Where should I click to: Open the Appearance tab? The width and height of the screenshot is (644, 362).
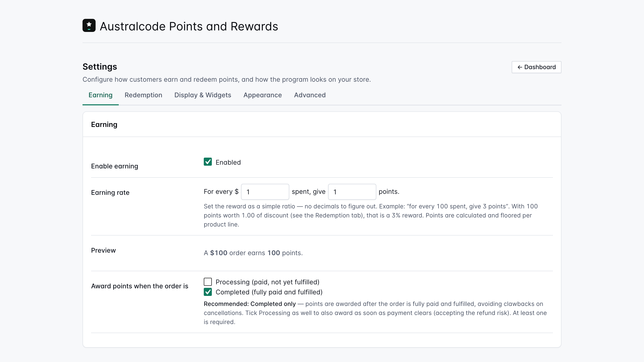[x=263, y=95]
